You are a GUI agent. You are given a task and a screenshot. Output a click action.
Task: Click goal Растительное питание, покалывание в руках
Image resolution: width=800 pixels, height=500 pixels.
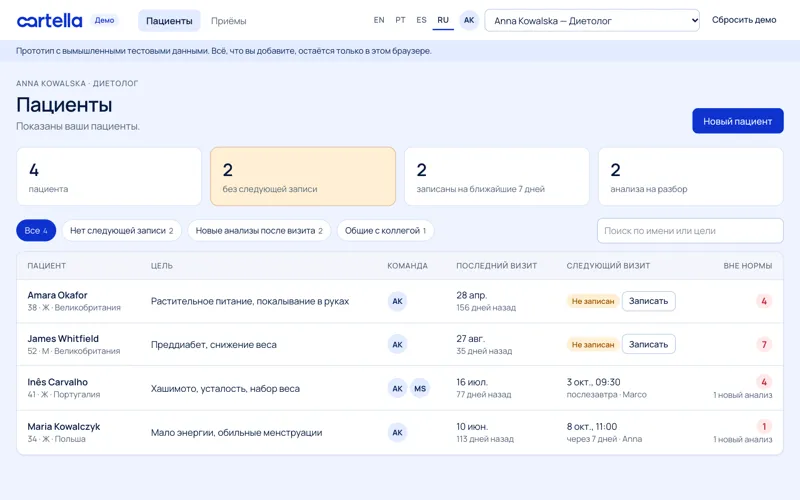pos(250,302)
